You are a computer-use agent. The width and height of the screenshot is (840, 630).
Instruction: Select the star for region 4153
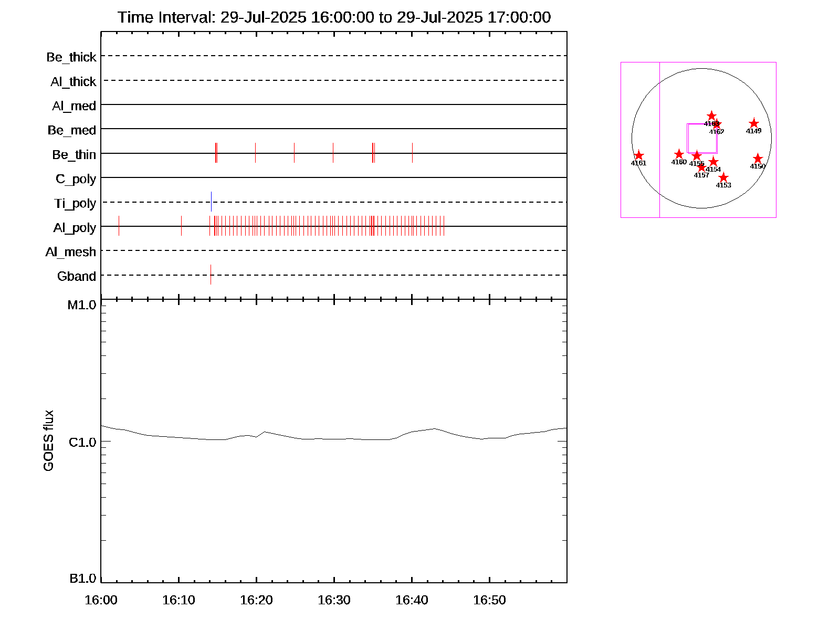click(723, 177)
